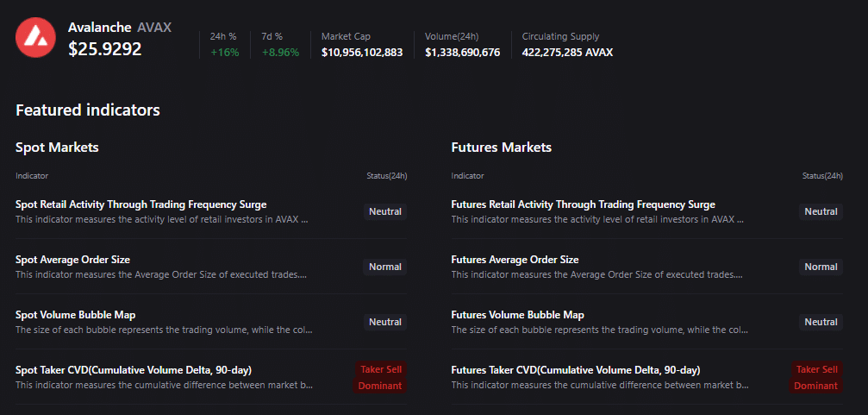Click Neutral badge for Futures Volume Bubble Map
Screen dimensions: 868x415
[821, 322]
